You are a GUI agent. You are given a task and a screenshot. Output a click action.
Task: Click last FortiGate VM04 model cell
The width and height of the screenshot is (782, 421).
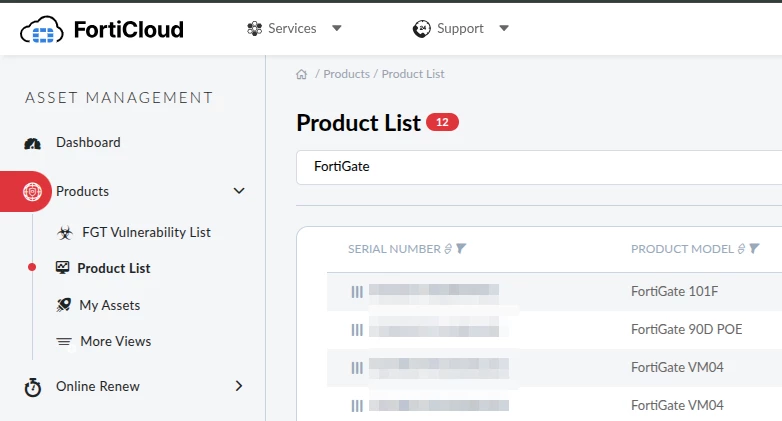[x=677, y=406]
